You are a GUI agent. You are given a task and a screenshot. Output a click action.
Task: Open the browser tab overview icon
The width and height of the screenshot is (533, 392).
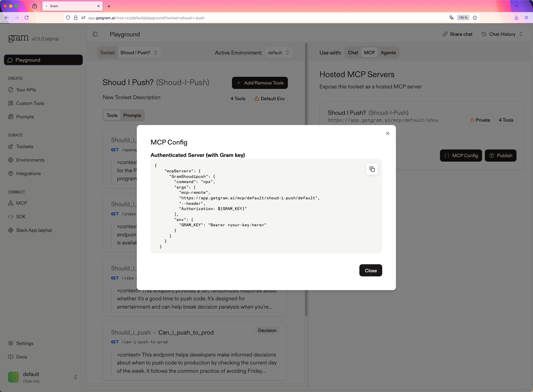pyautogui.click(x=35, y=6)
